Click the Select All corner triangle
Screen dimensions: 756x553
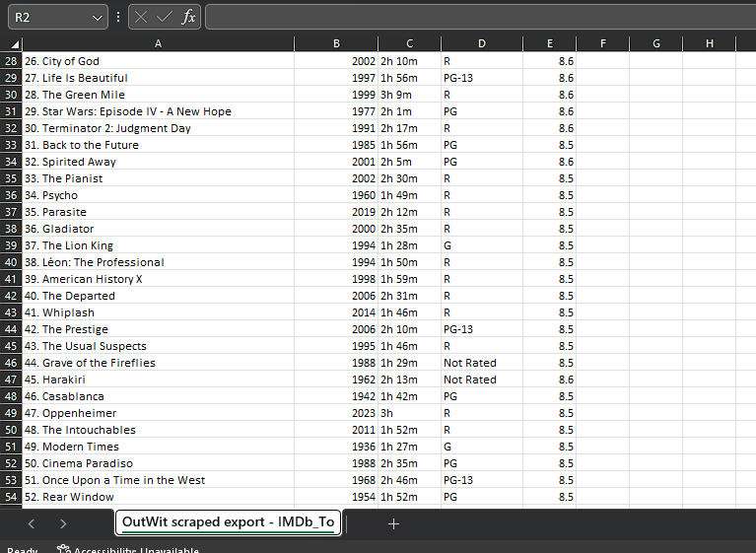(x=14, y=44)
